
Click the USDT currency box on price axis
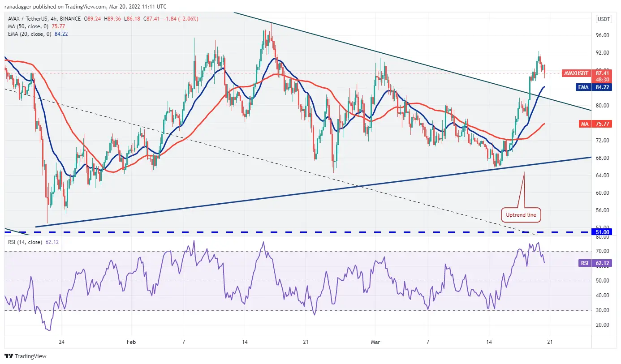coord(603,19)
